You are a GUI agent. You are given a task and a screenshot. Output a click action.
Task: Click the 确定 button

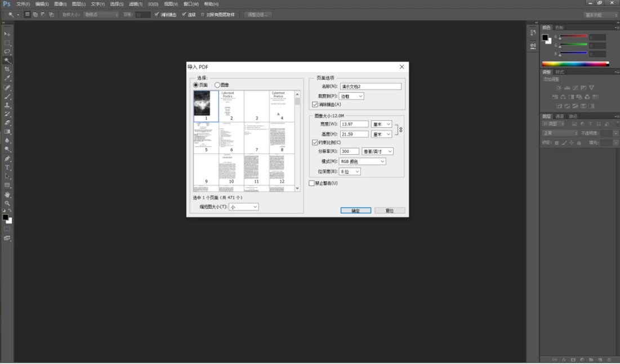pos(355,210)
